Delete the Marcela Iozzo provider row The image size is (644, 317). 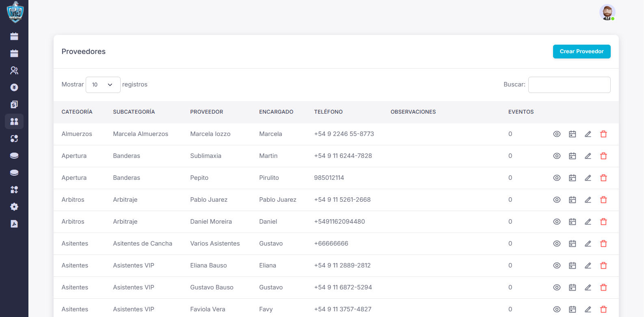[x=603, y=134]
